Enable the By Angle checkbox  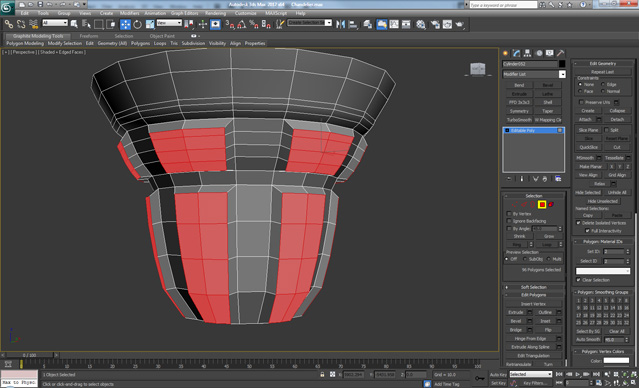(509, 229)
